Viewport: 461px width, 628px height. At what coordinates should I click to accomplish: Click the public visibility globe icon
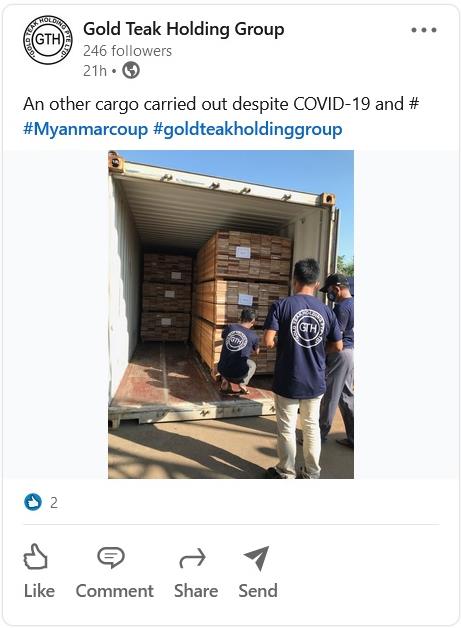[131, 70]
